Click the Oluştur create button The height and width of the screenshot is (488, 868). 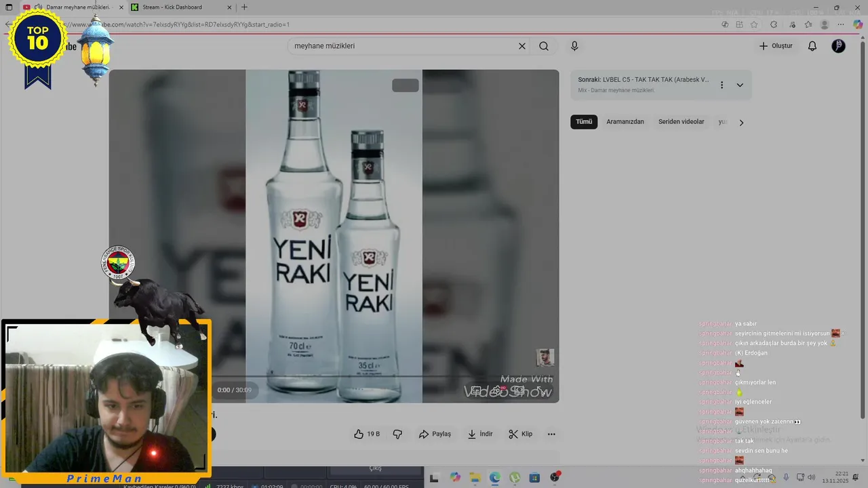point(776,46)
